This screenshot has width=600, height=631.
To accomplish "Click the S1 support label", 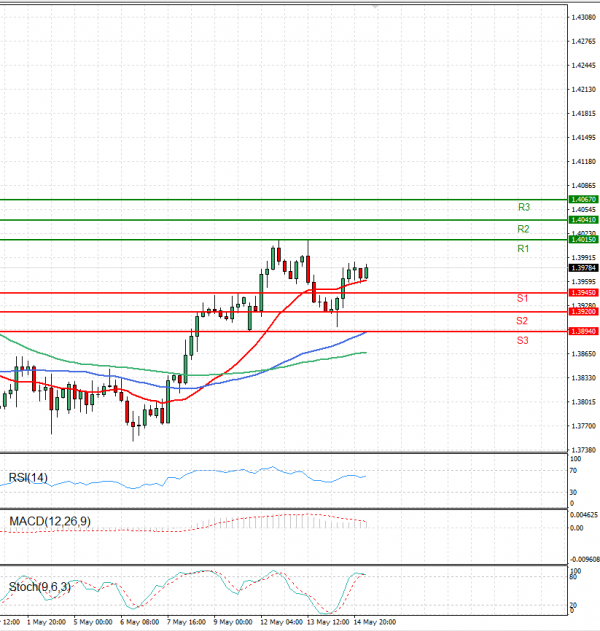I will click(522, 298).
